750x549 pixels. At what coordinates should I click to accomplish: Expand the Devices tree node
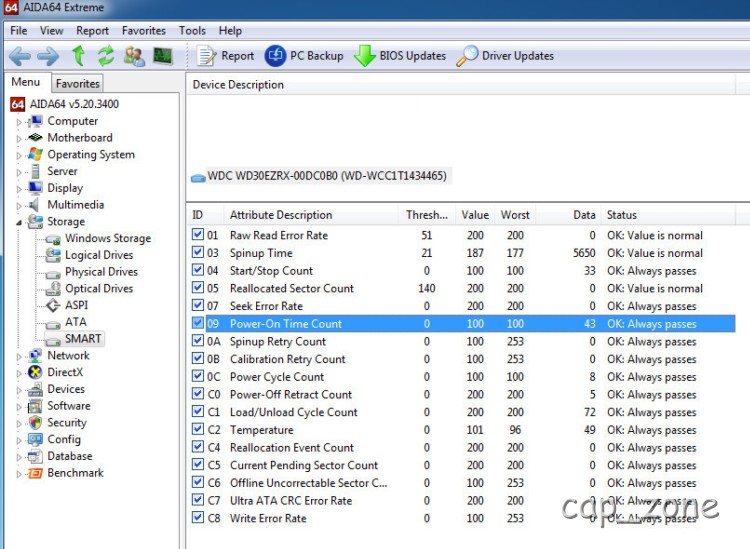(x=19, y=390)
